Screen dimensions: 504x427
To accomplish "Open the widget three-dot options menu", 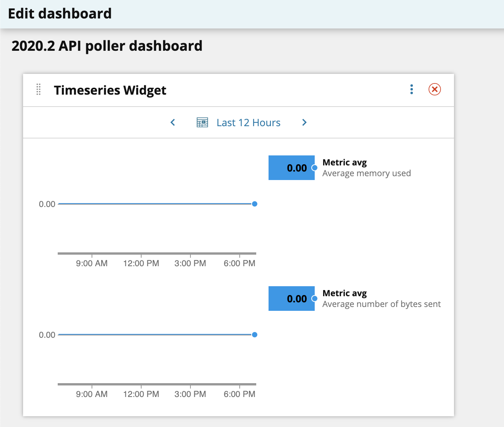I will pos(412,90).
